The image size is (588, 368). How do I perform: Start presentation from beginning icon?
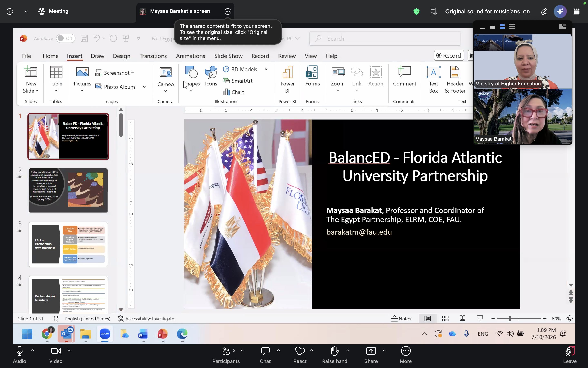point(126,38)
